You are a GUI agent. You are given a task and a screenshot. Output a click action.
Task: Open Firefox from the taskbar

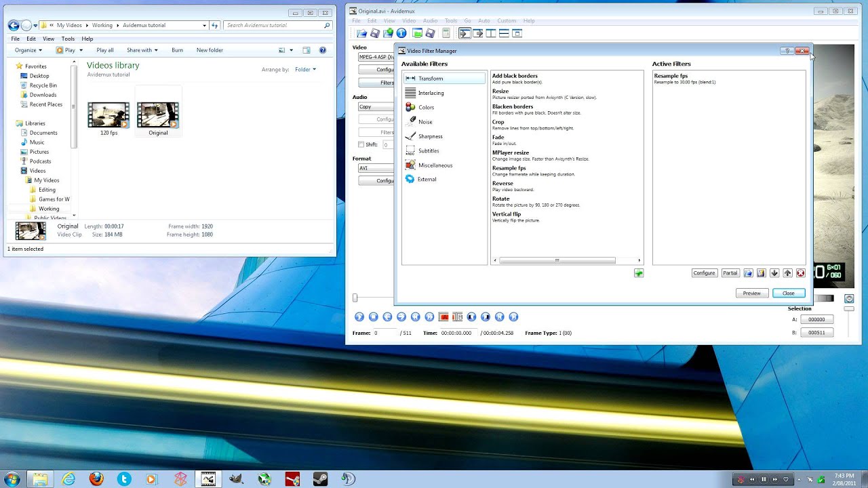(96, 479)
